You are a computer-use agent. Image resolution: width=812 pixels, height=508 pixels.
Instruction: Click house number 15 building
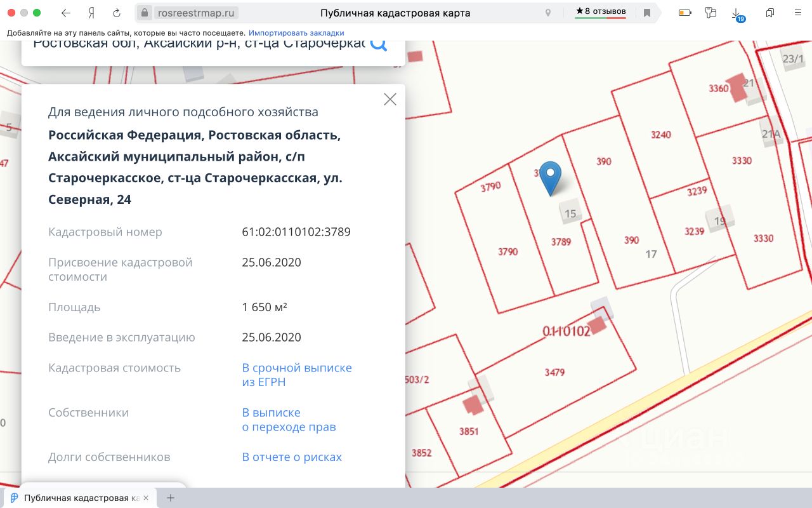(570, 211)
